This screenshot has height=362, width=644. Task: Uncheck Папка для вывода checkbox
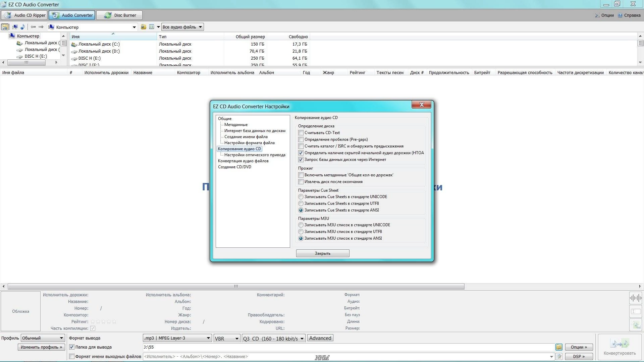coord(71,347)
